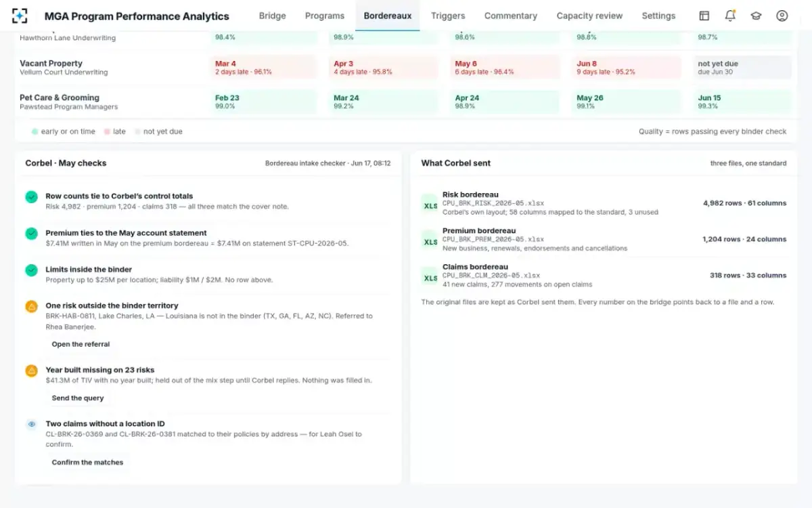Click warning icon for Year built missing
The width and height of the screenshot is (812, 508).
[x=31, y=371]
